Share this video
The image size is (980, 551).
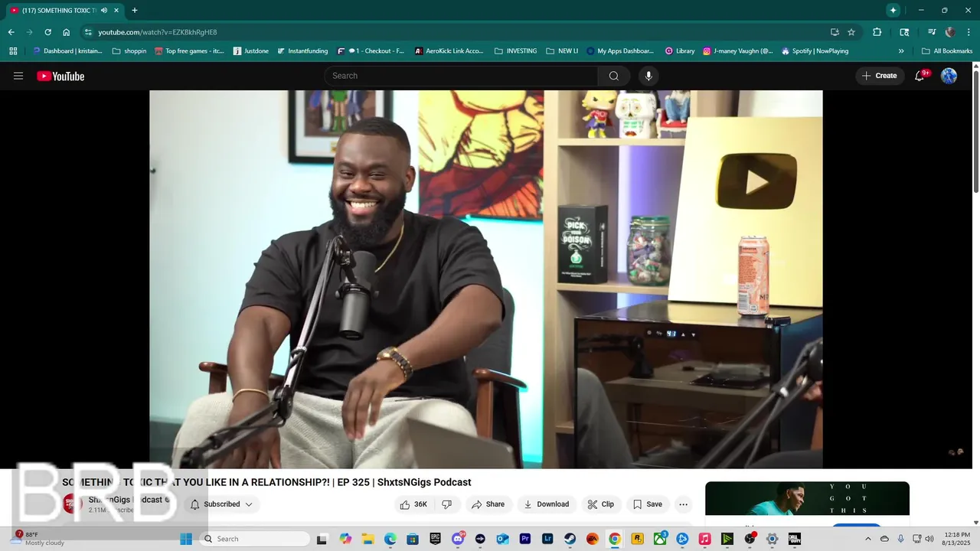tap(488, 504)
